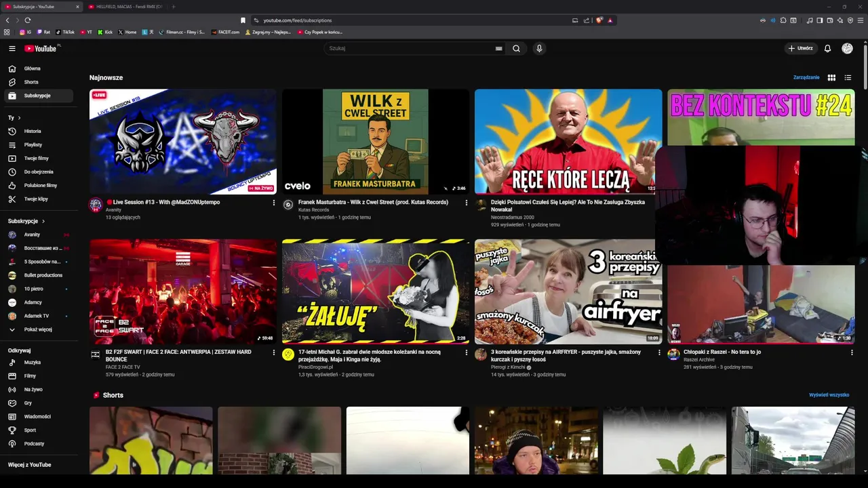Open options menu for 3 koreańskie przepisy video

coord(659,352)
